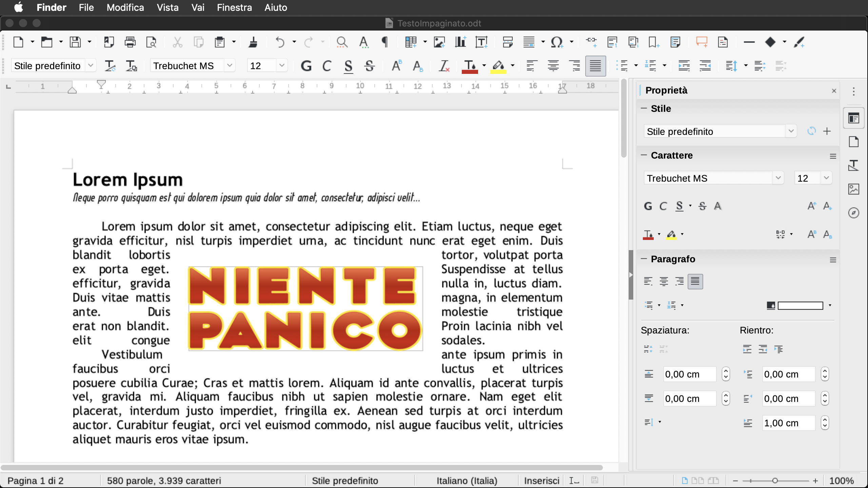Image resolution: width=868 pixels, height=488 pixels.
Task: Toggle justified alignment in Paragrafo panel
Action: tap(695, 281)
